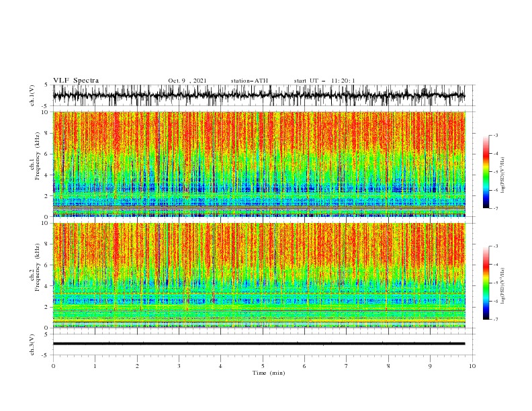The width and height of the screenshot is (532, 411).
Task: Click tick label '3' on the Time axis
Action: 179,366
